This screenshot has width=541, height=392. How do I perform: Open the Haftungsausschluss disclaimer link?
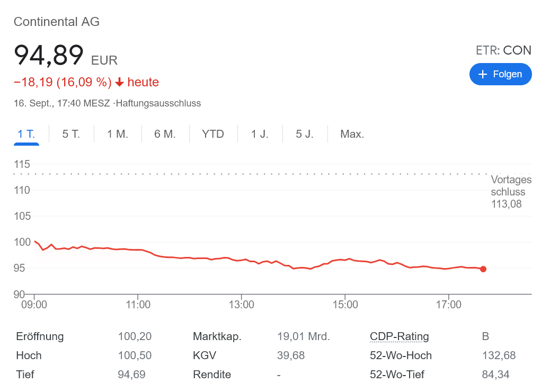(x=159, y=103)
